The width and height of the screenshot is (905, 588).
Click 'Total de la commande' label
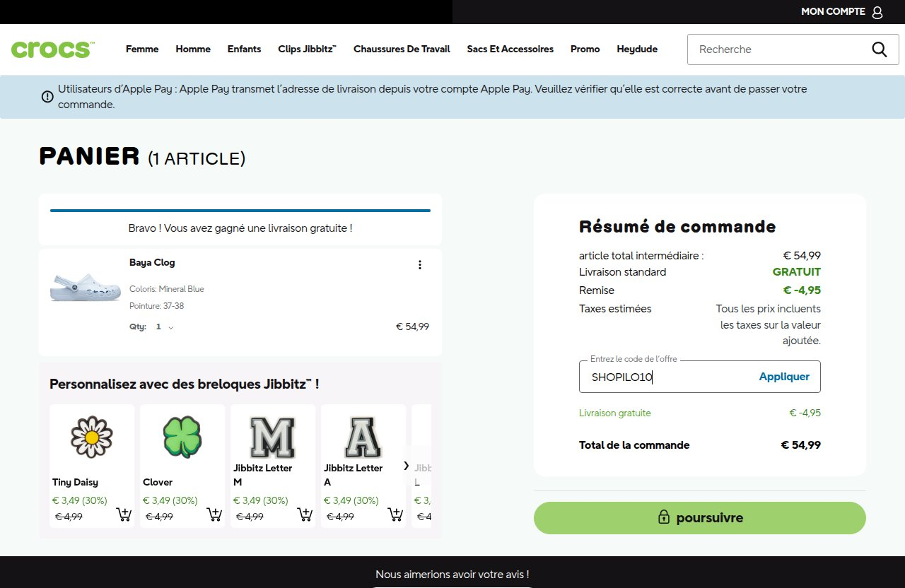pyautogui.click(x=634, y=445)
